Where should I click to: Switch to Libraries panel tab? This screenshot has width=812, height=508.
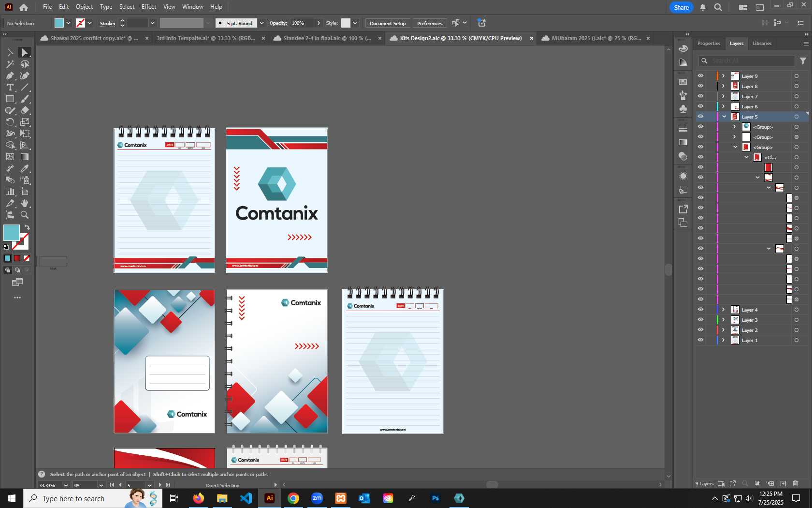(x=762, y=44)
